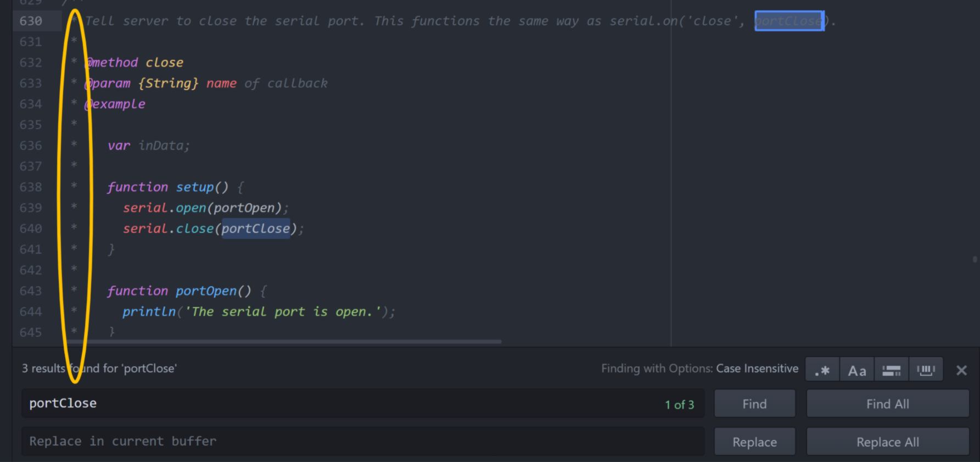Image resolution: width=980 pixels, height=462 pixels.
Task: Close the find and replace panel
Action: [961, 370]
